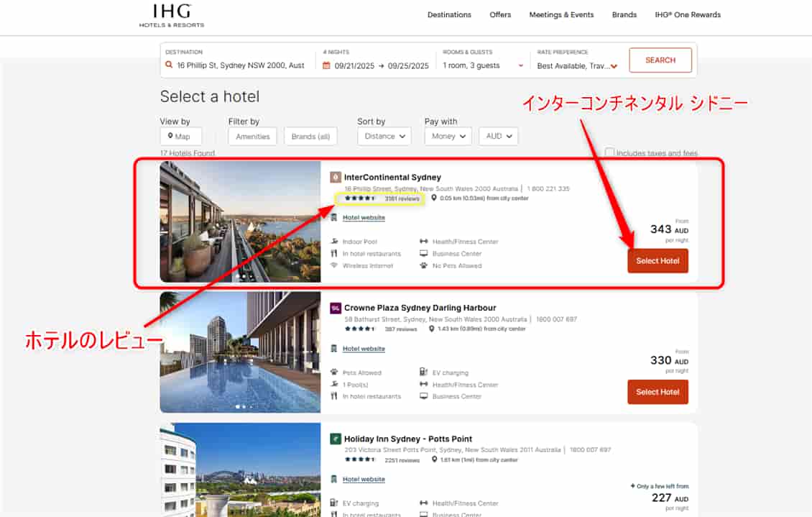Image resolution: width=812 pixels, height=517 pixels.
Task: Select Hotel for Crowne Plaza Sydney
Action: (x=658, y=392)
